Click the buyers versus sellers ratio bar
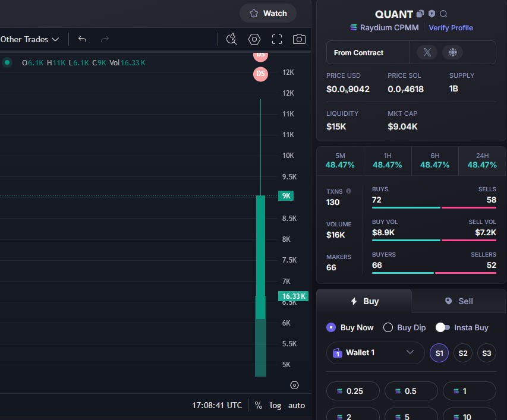The width and height of the screenshot is (507, 420). click(434, 273)
